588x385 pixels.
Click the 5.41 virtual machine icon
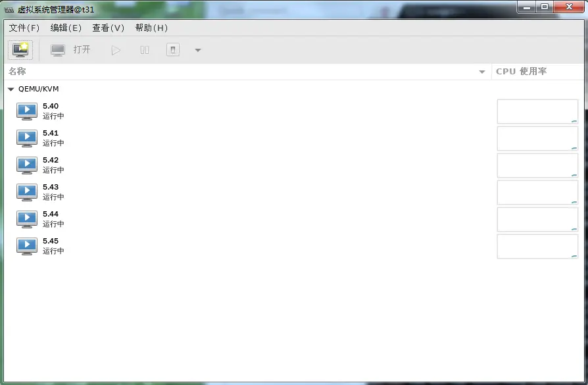click(x=27, y=138)
